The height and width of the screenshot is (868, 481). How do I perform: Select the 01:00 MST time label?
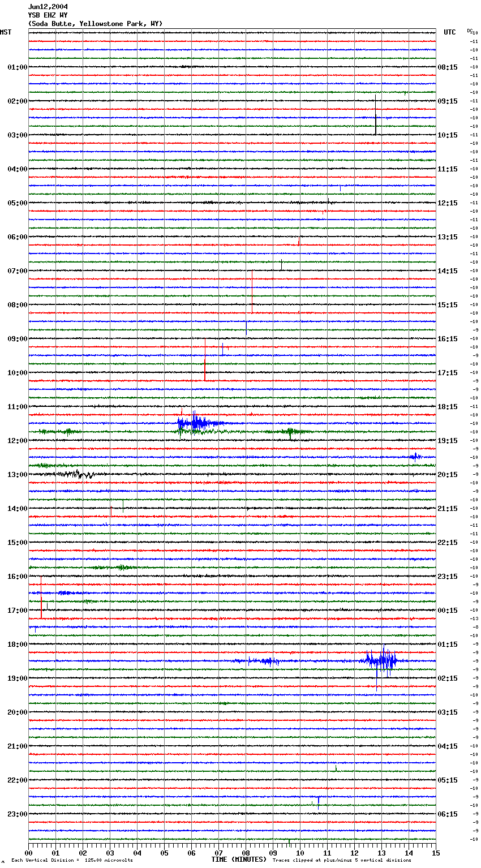click(18, 67)
